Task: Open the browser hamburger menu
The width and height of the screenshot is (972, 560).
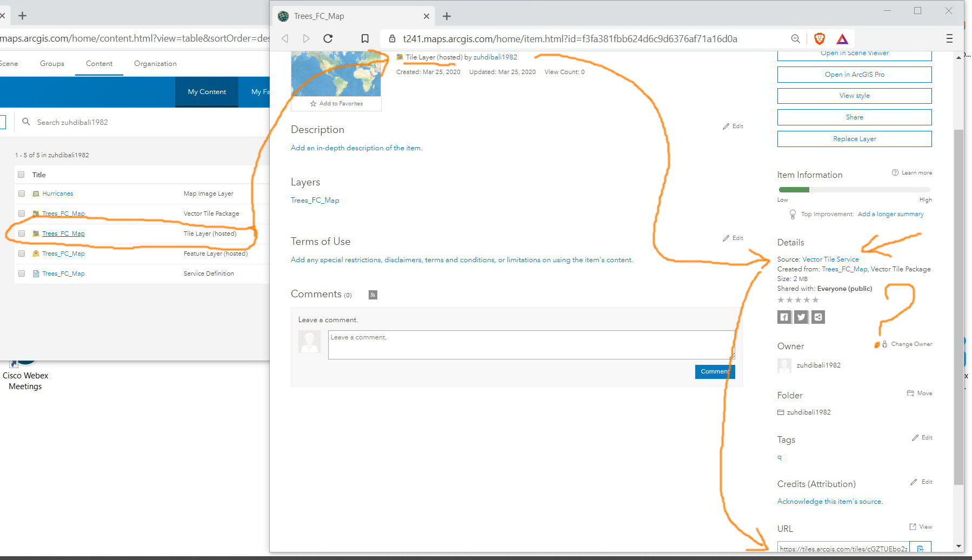Action: (x=949, y=38)
